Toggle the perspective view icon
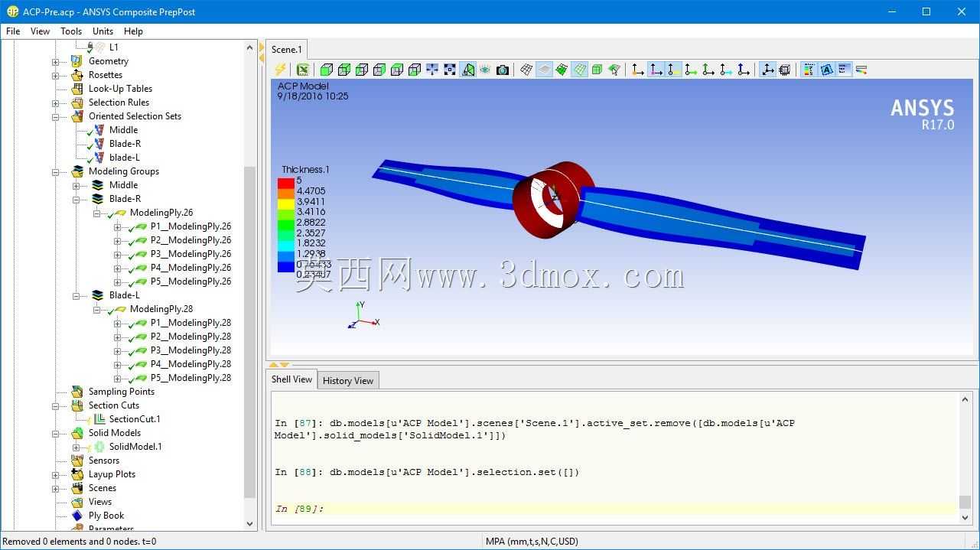The height and width of the screenshot is (550, 980). tap(467, 70)
